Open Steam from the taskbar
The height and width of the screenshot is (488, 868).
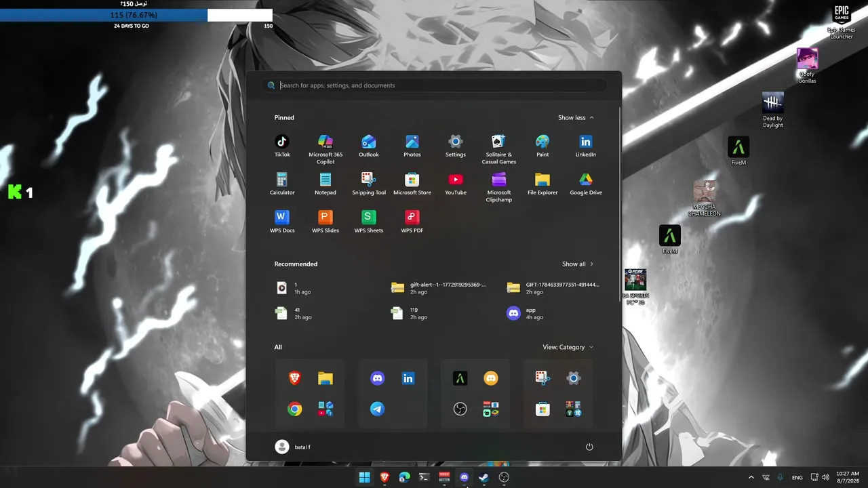tap(484, 477)
